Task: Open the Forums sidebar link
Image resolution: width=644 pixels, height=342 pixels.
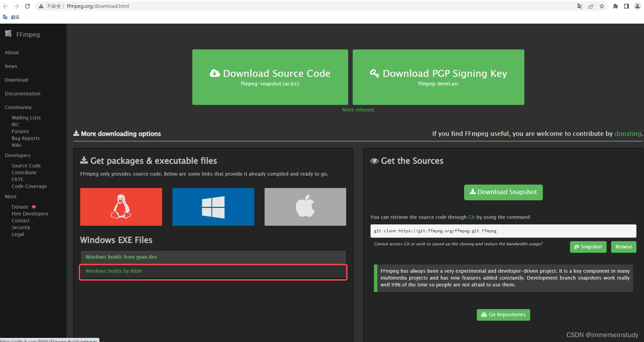Action: pyautogui.click(x=20, y=131)
